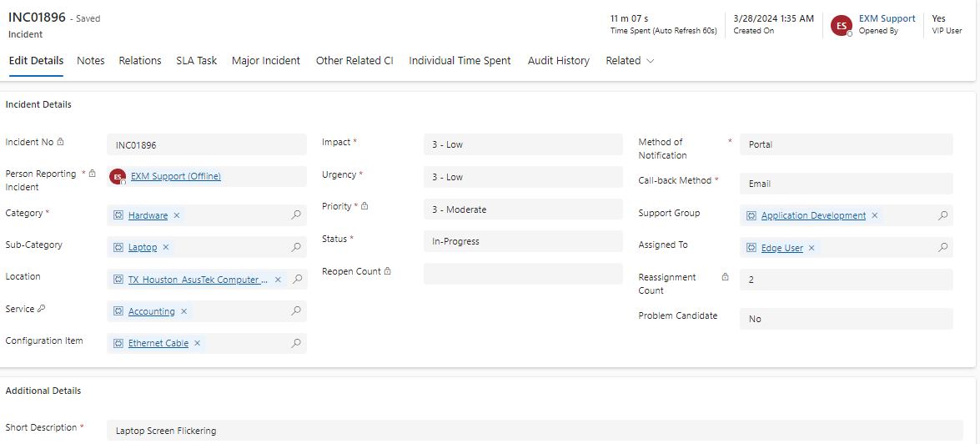Click search icon in Service field

tap(296, 311)
